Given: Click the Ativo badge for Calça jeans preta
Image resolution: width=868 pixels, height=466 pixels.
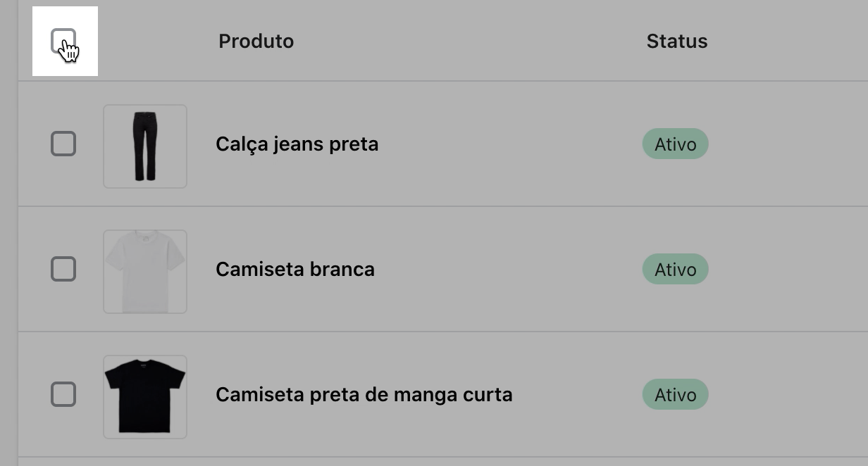Looking at the screenshot, I should point(675,144).
